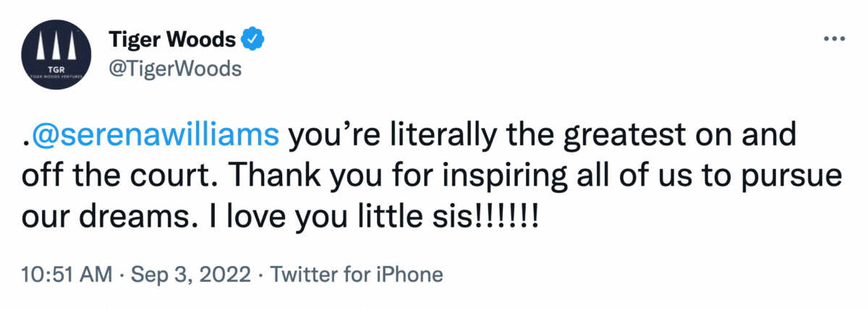Open the Twitter for iPhone source link
Viewport: 868px width, 310px height.
click(x=355, y=275)
